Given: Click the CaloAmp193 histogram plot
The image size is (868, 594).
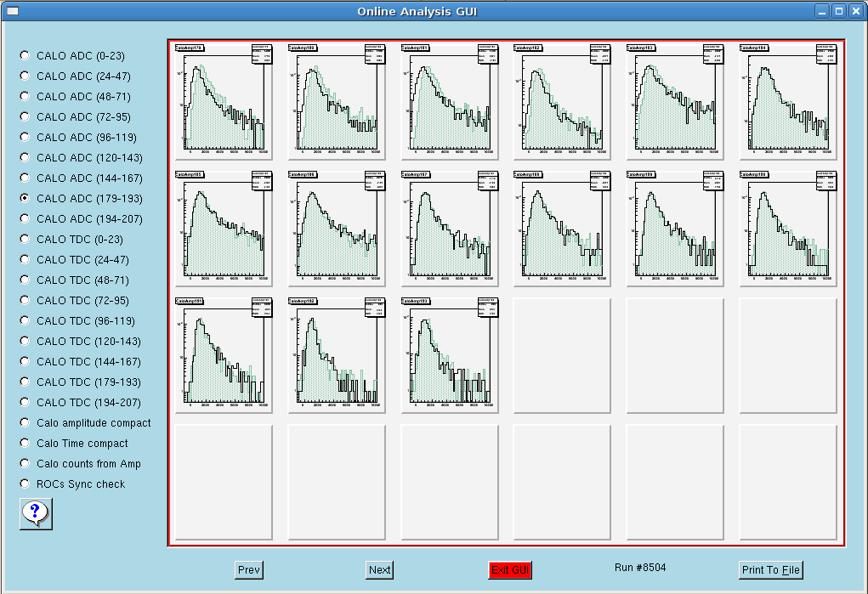Looking at the screenshot, I should 450,355.
